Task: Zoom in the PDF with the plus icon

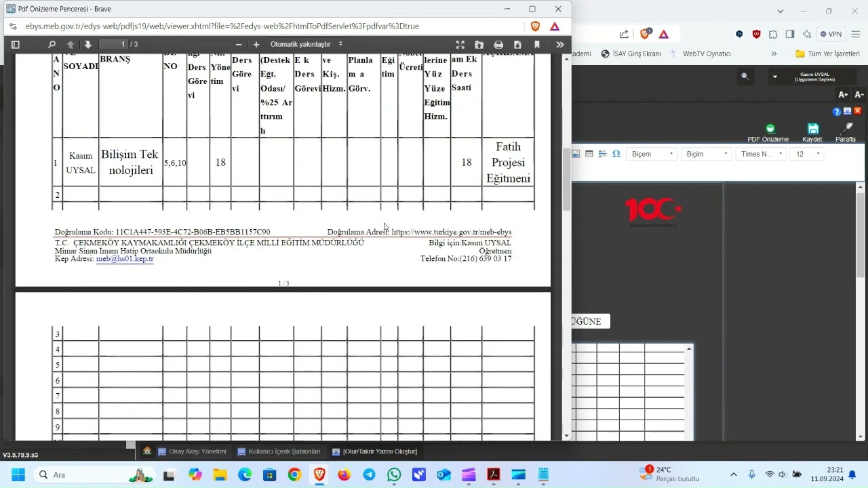Action: 256,45
